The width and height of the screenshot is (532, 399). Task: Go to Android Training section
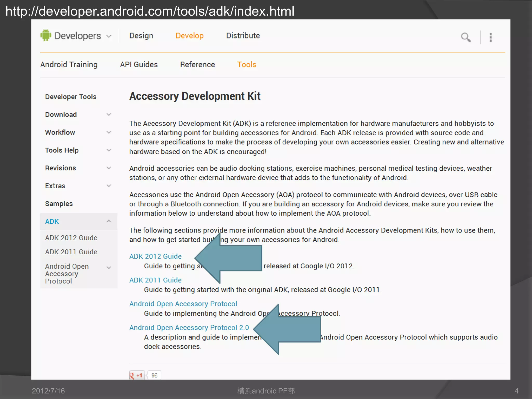pos(69,64)
